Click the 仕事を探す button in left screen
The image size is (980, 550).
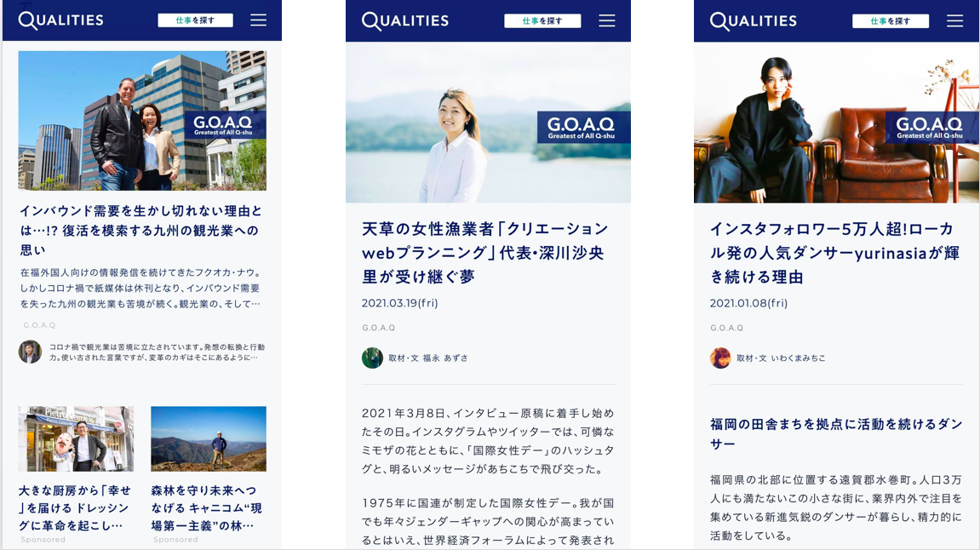pyautogui.click(x=195, y=20)
